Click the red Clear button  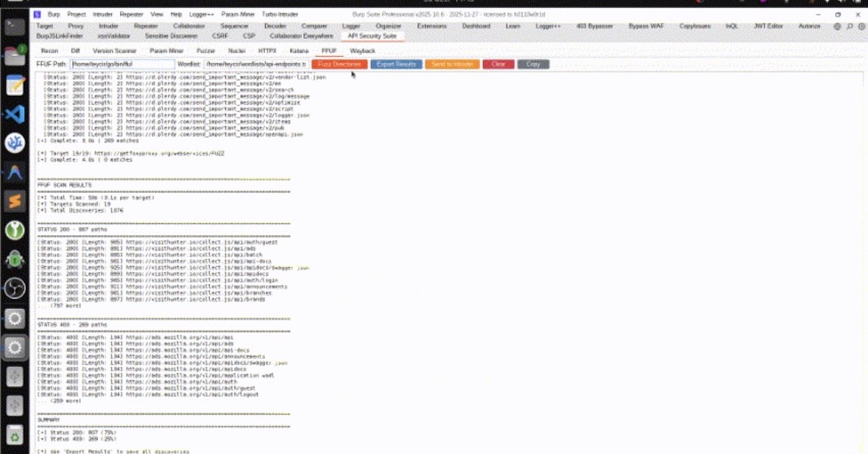(498, 64)
